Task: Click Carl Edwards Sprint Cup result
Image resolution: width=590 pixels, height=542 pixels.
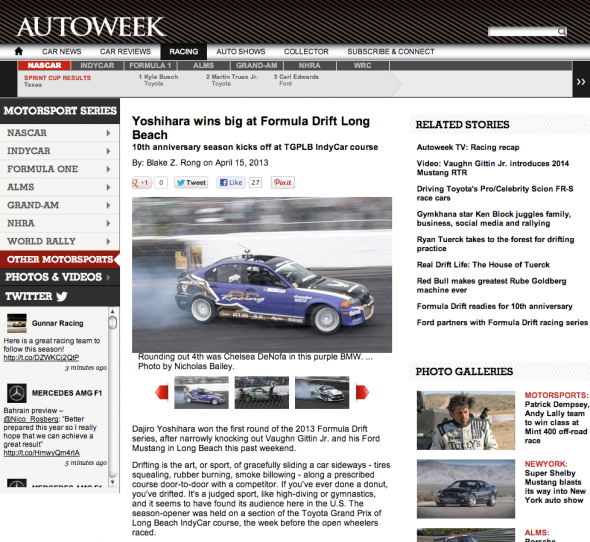Action: [296, 80]
